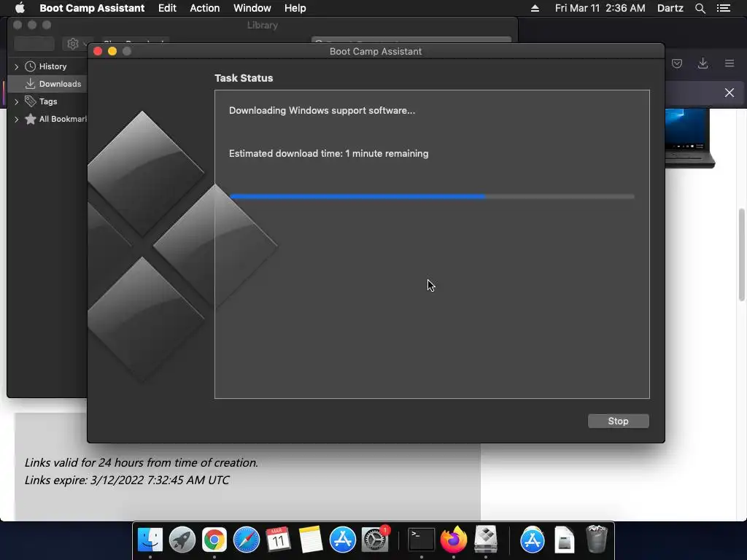Select All Bookmarks row in Library
The width and height of the screenshot is (747, 560).
coord(47,119)
